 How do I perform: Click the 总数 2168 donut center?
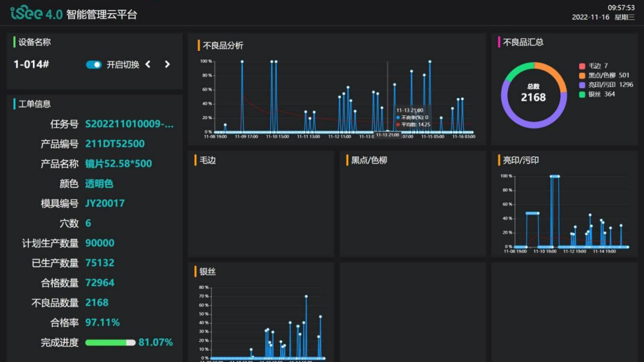click(x=533, y=93)
